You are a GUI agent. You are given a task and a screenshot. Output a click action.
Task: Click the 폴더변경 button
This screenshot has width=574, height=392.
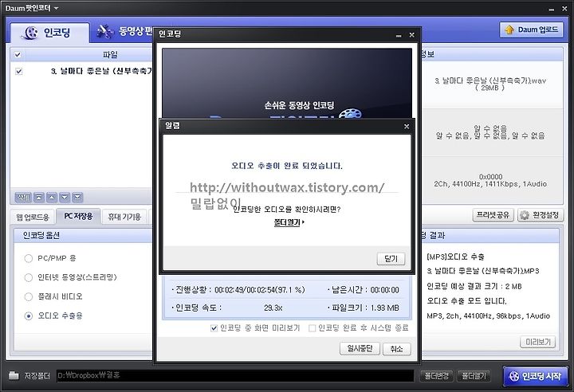[437, 375]
